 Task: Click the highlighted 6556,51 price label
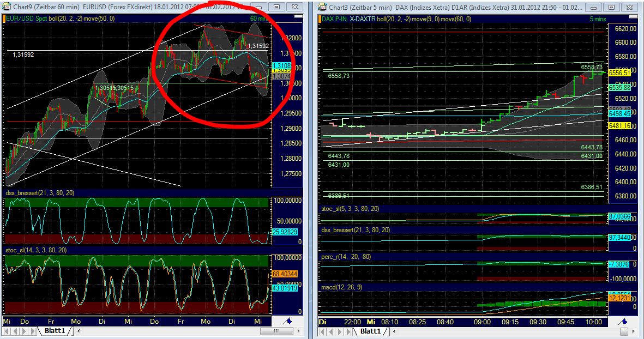click(620, 72)
